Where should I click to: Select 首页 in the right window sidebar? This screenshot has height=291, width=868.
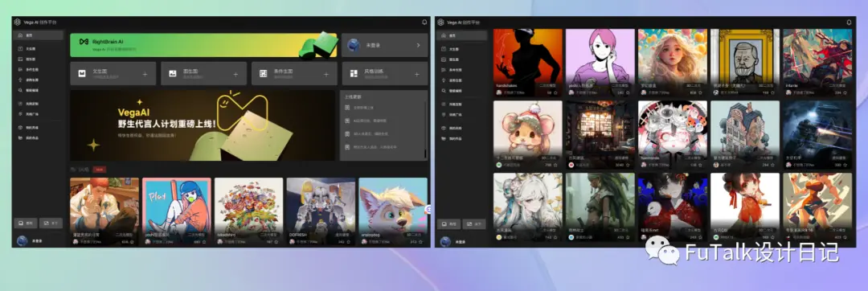[x=462, y=35]
